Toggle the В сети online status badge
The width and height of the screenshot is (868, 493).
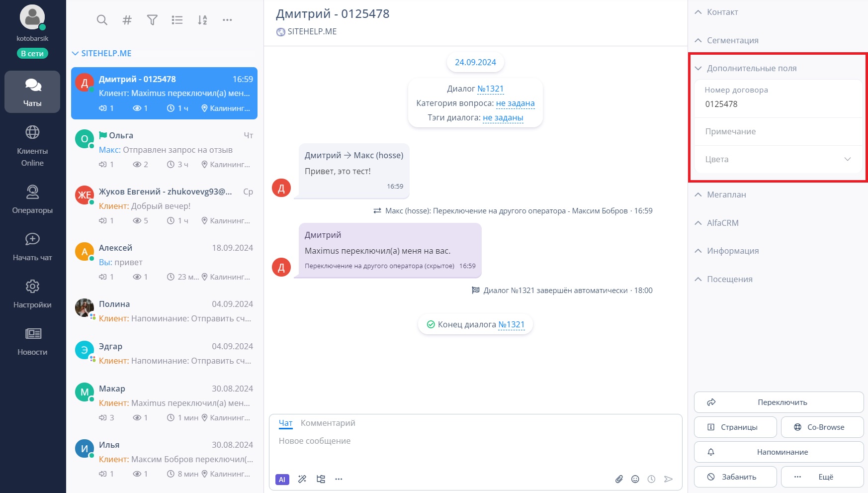(x=32, y=53)
